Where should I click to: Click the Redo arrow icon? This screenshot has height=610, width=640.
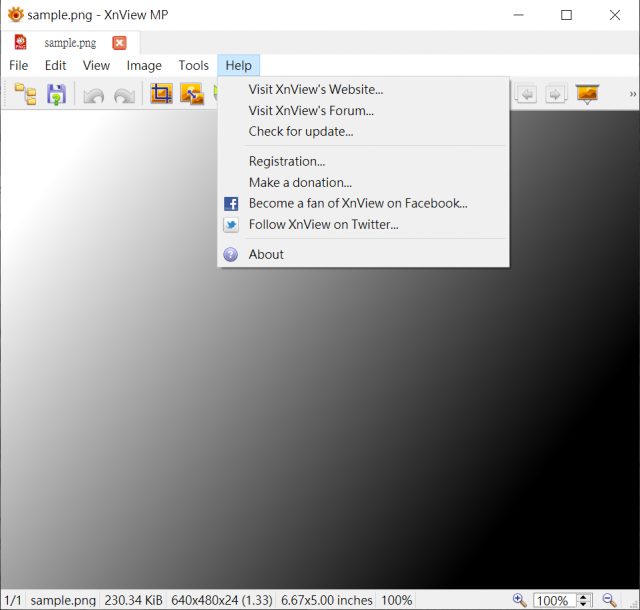coord(124,96)
